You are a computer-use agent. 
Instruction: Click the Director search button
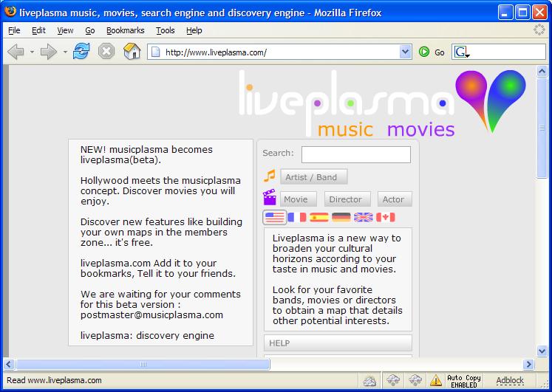347,199
